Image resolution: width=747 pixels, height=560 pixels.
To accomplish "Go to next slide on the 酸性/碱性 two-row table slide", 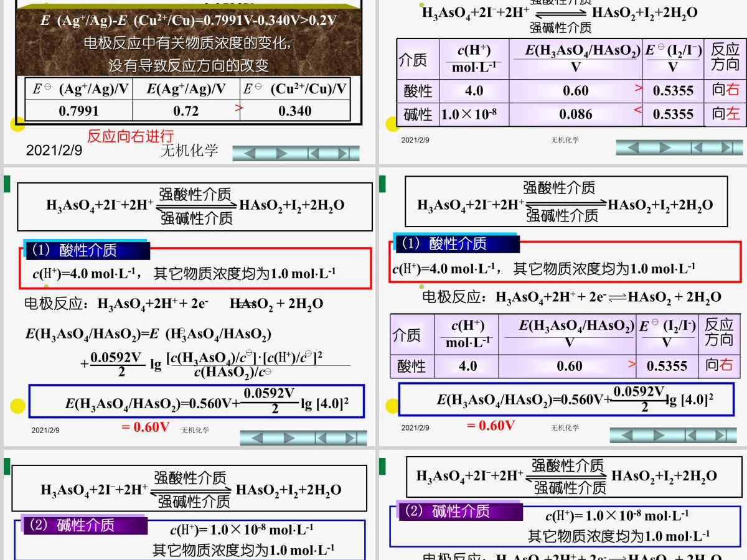I will point(664,147).
